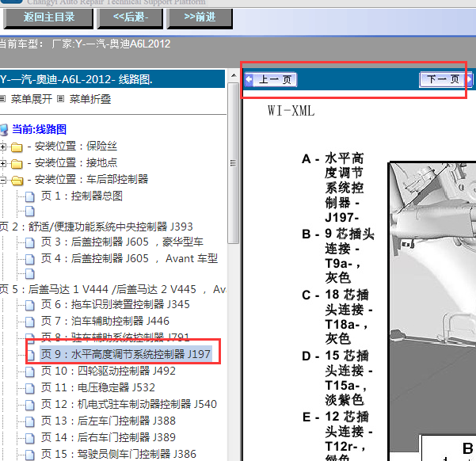The height and width of the screenshot is (461, 476).
Task: Open the next page with 下一页
Action: tap(446, 79)
